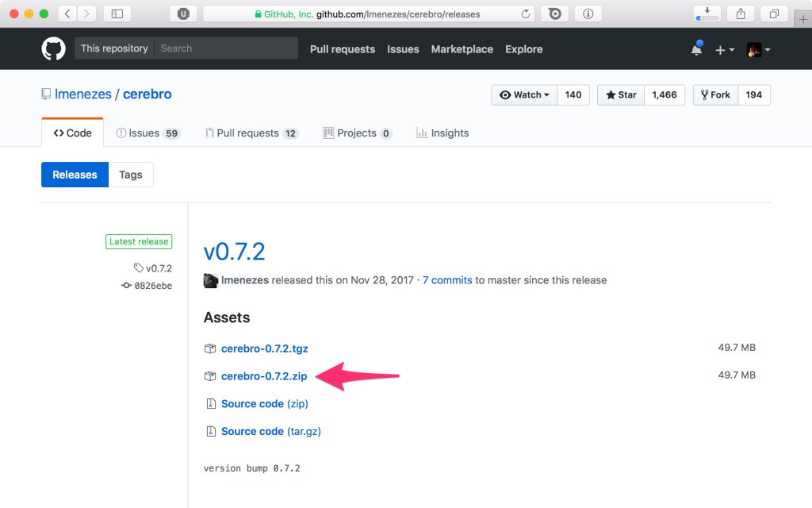The height and width of the screenshot is (508, 812).
Task: Go forward with Safari forward arrow
Action: (x=86, y=14)
